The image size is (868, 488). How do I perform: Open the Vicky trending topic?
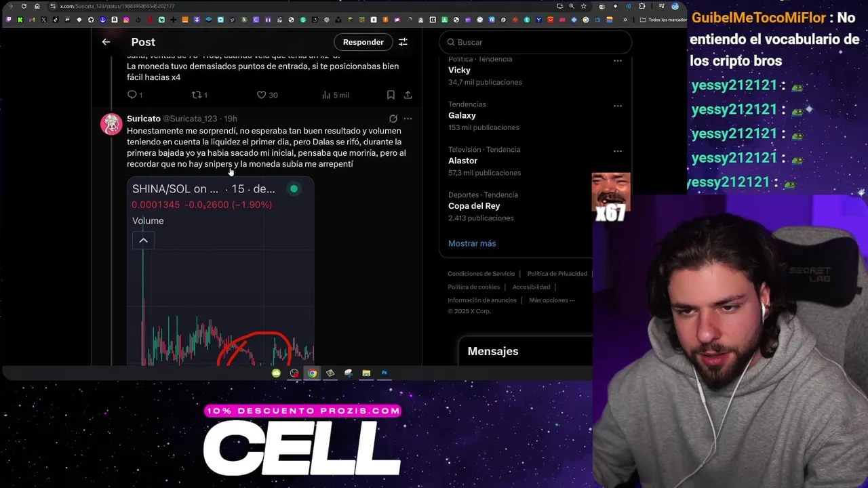tap(459, 70)
